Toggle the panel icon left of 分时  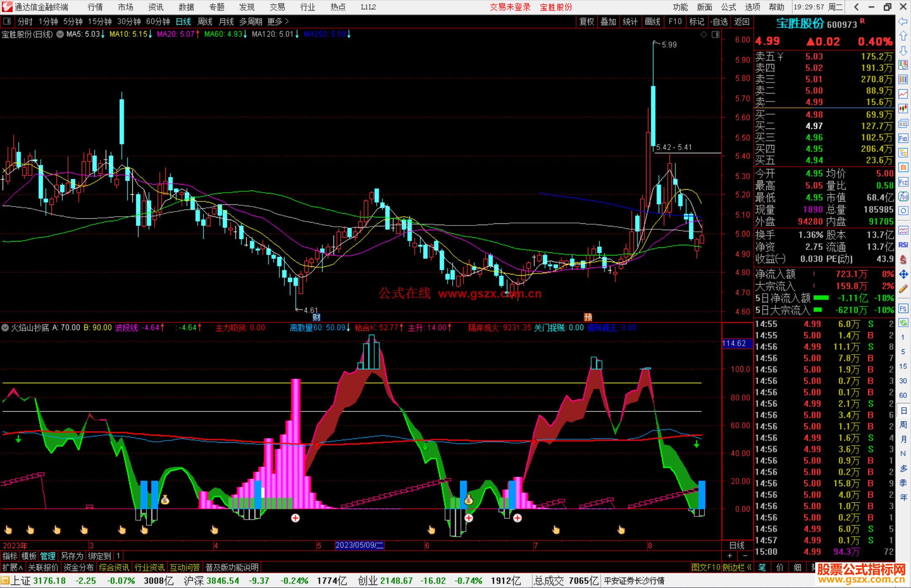point(7,21)
